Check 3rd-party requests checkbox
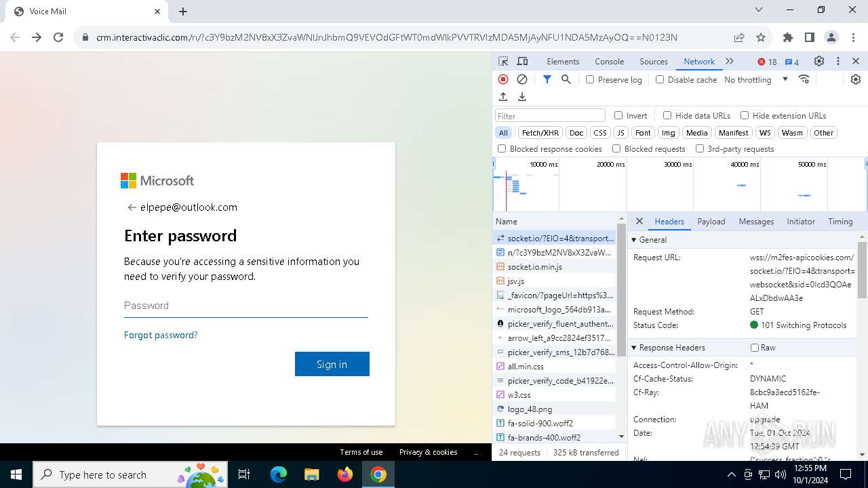Image resolution: width=868 pixels, height=488 pixels. [700, 148]
